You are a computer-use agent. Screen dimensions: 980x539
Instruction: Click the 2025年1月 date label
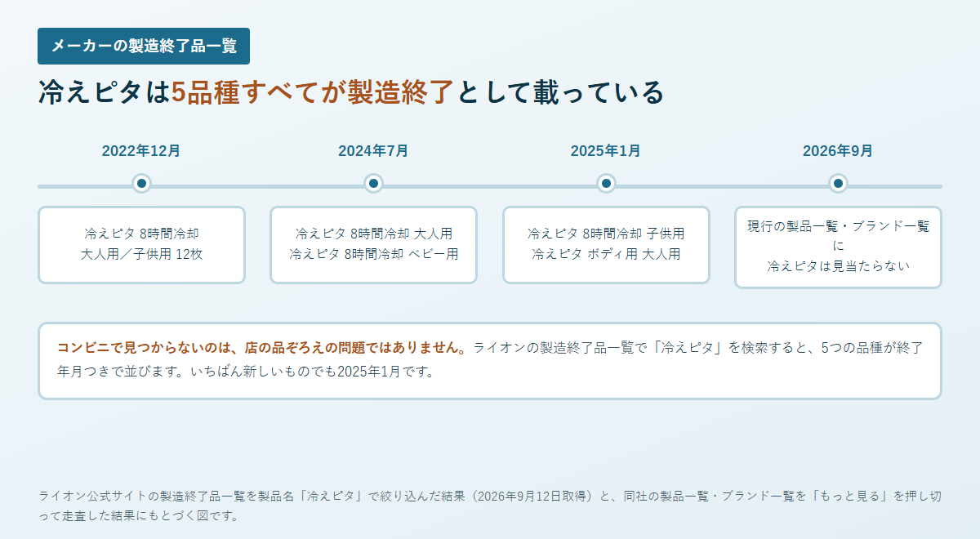pyautogui.click(x=606, y=151)
